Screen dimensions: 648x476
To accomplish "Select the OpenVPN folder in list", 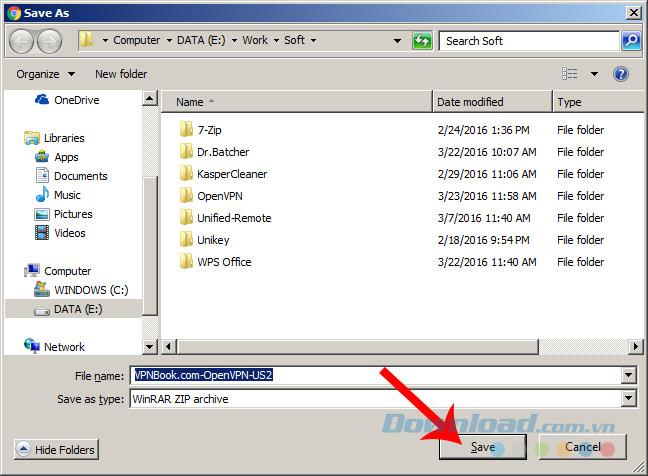I will [x=220, y=196].
